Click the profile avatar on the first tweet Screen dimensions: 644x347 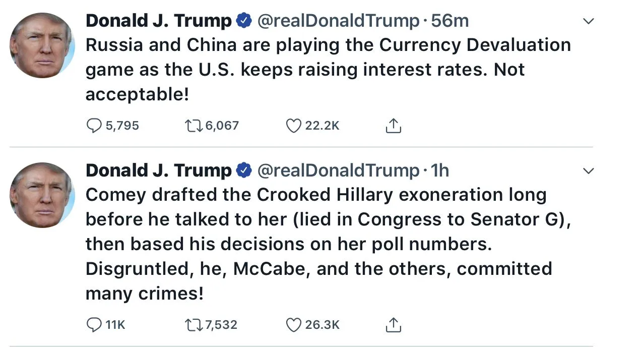pos(42,45)
